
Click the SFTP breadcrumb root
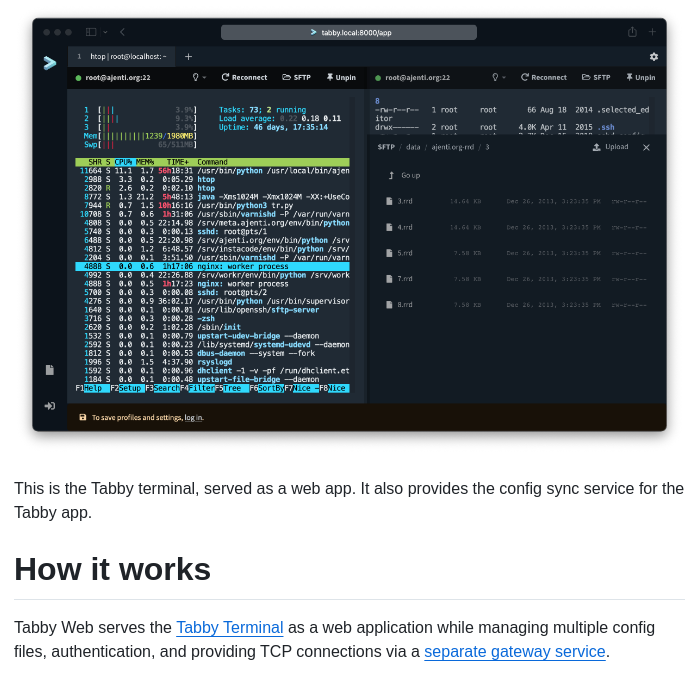pyautogui.click(x=386, y=147)
